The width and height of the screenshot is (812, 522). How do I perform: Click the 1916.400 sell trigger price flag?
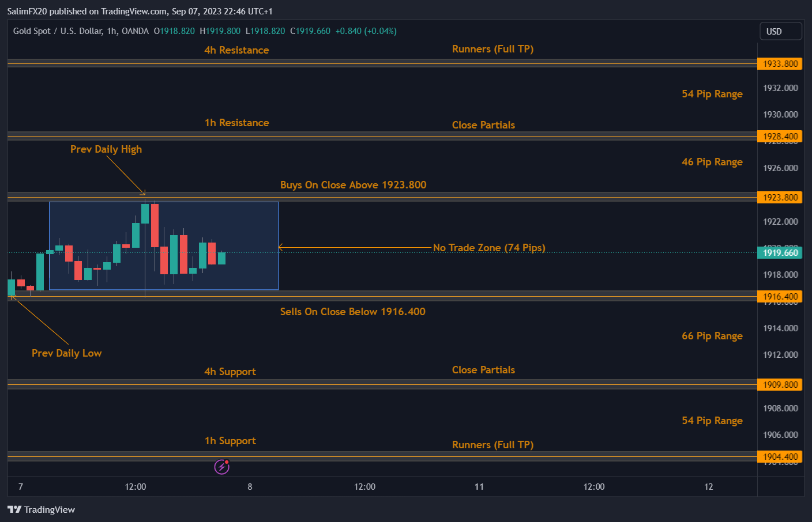[x=780, y=296]
